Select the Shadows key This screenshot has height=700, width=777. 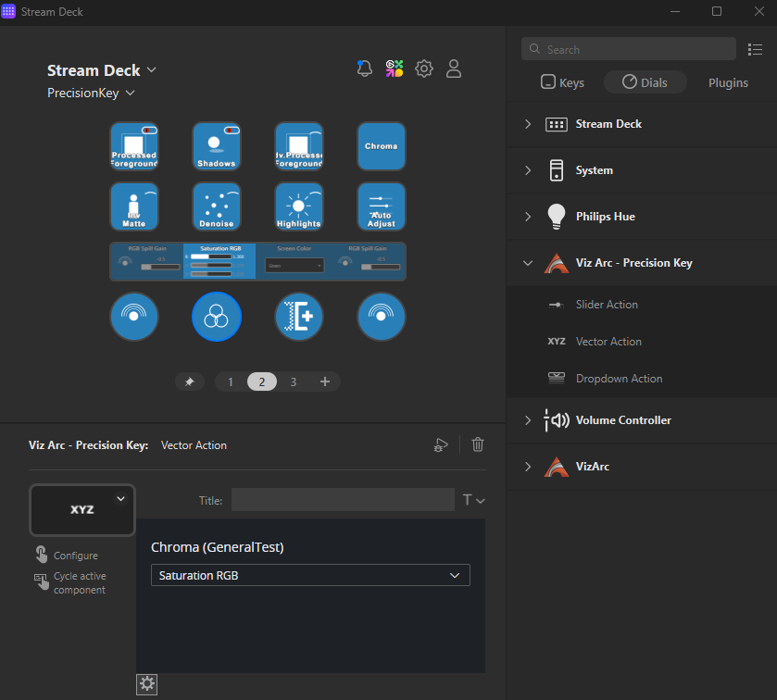(x=217, y=146)
